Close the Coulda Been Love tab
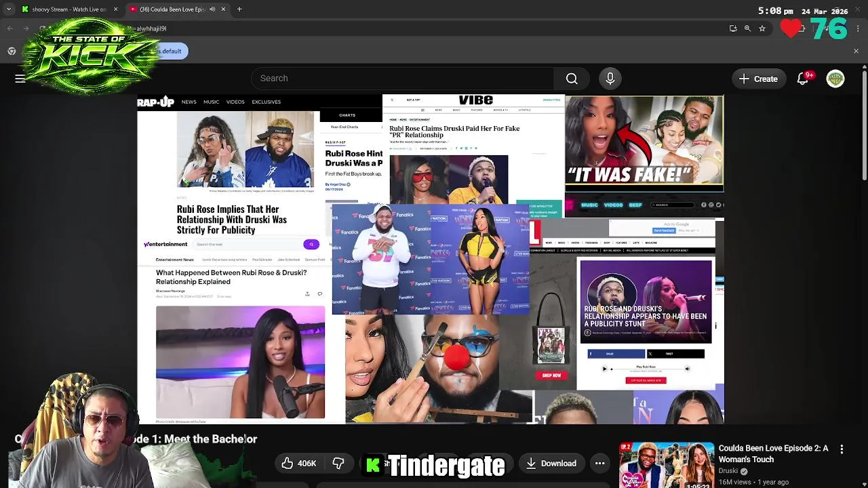The image size is (868, 488). [223, 9]
